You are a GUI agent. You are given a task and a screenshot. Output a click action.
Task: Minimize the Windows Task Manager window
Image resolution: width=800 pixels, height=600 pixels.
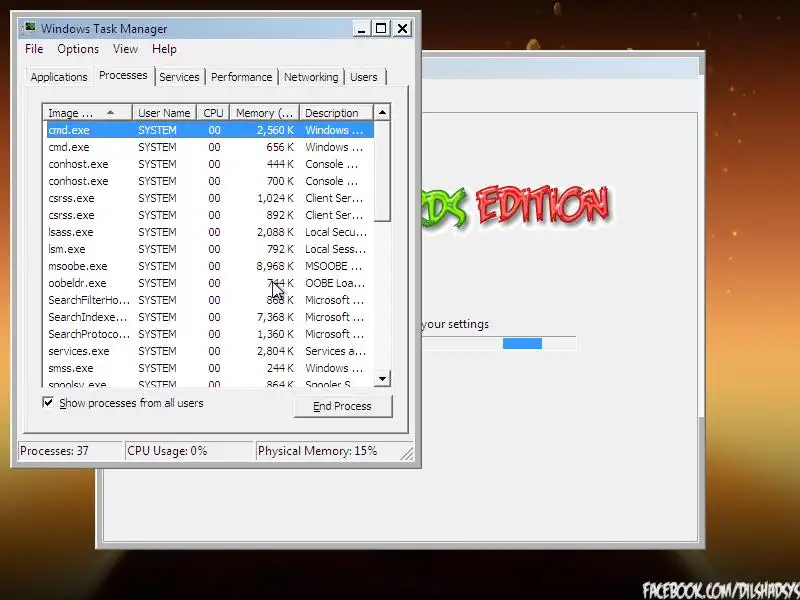[361, 29]
